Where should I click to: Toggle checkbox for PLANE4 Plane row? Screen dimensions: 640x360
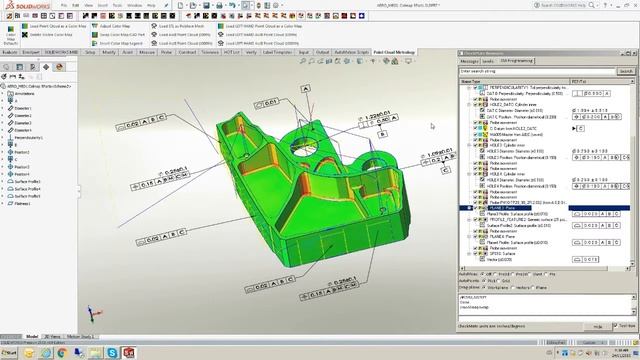(475, 237)
